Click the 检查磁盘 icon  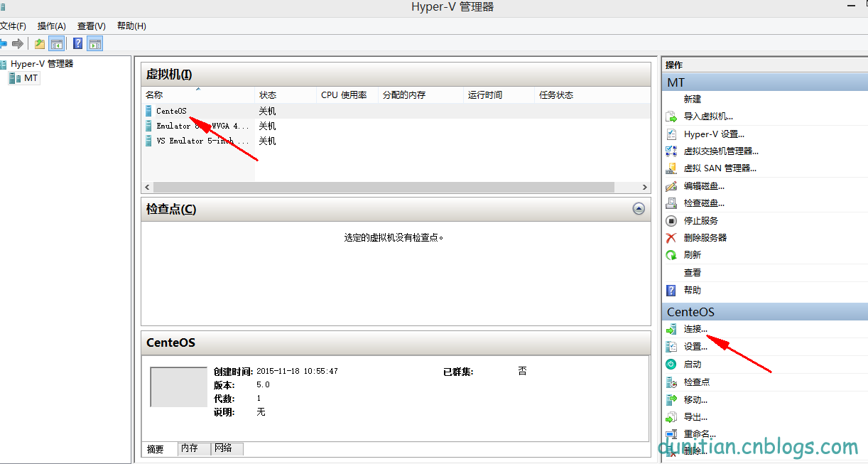(x=671, y=203)
